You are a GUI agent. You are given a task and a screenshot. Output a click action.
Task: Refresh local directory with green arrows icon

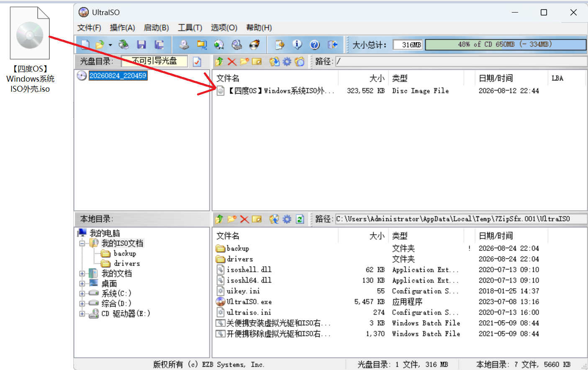pyautogui.click(x=300, y=219)
